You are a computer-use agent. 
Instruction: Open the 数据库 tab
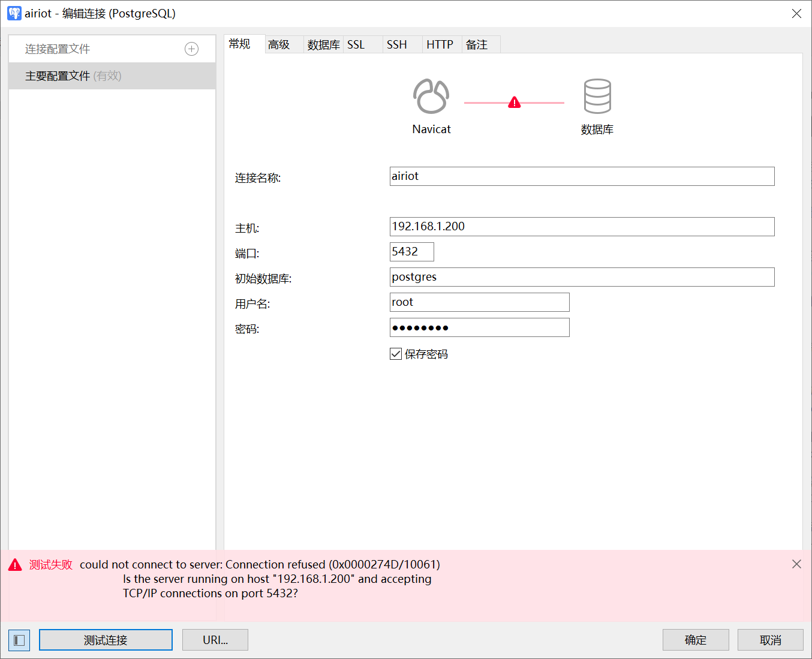tap(323, 45)
